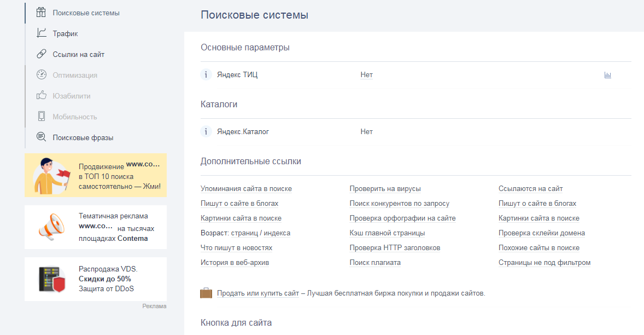Click the info icon next to Яндекс ТИЦ

(x=206, y=74)
